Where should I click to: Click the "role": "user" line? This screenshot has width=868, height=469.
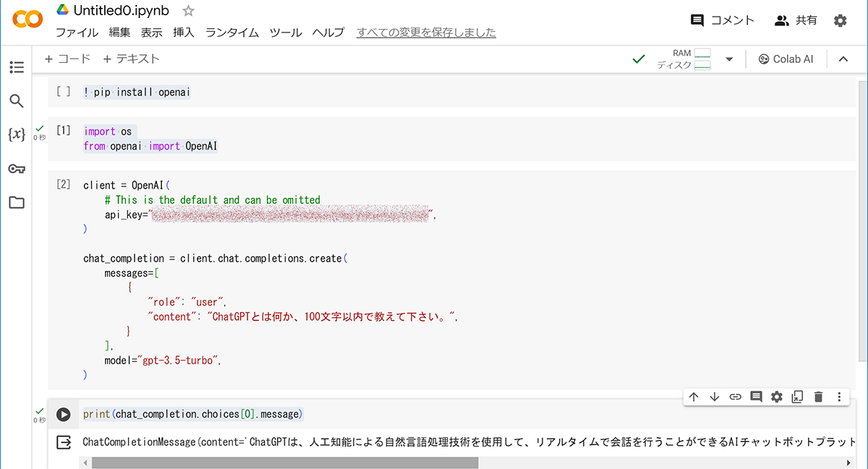pos(188,302)
